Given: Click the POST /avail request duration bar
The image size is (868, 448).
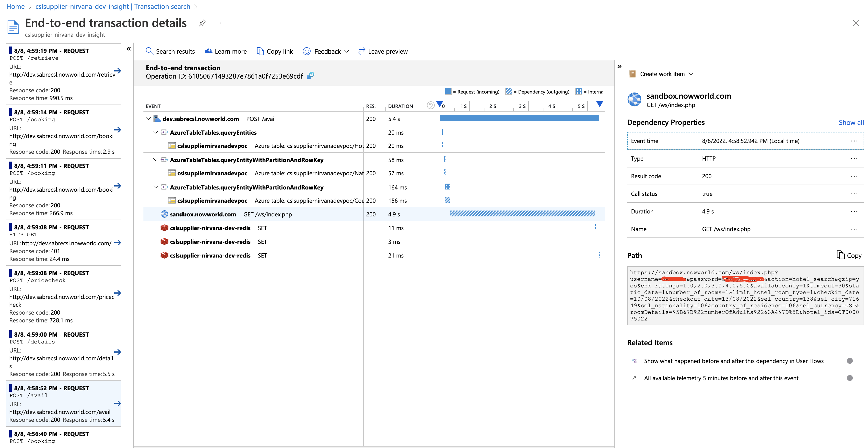Looking at the screenshot, I should [519, 118].
